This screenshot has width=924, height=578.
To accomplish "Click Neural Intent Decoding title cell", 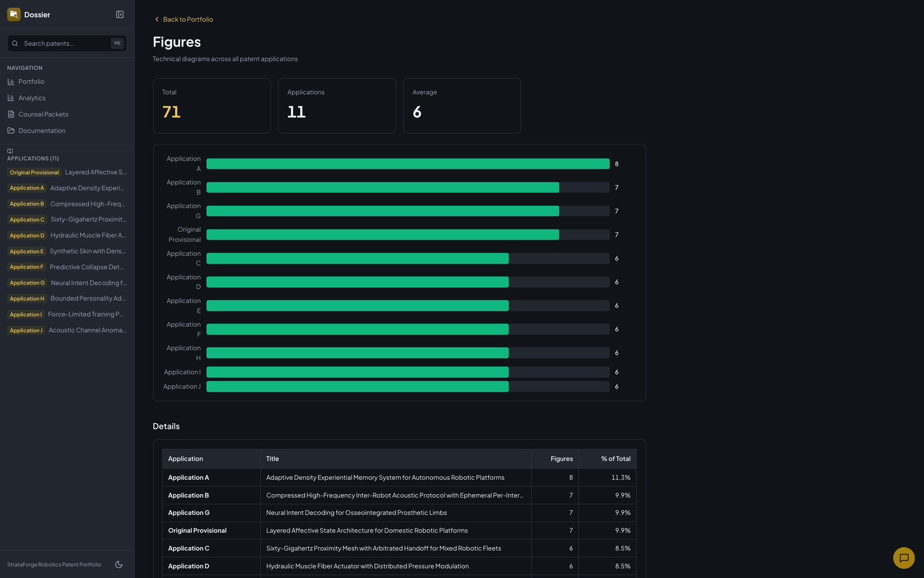I will 396,513.
